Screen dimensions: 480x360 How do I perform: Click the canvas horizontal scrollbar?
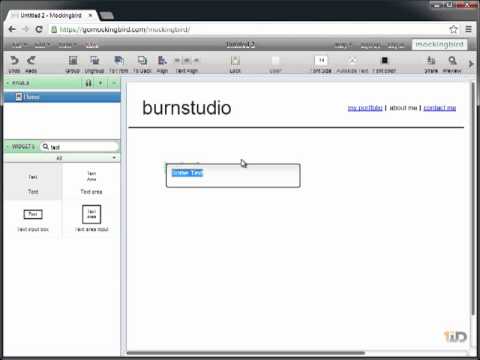click(246, 353)
